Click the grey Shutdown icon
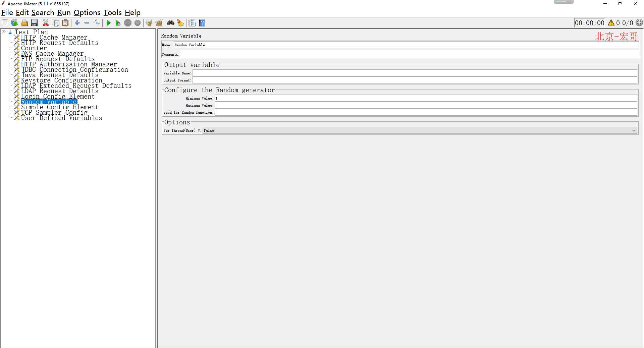The height and width of the screenshot is (348, 644). click(138, 23)
